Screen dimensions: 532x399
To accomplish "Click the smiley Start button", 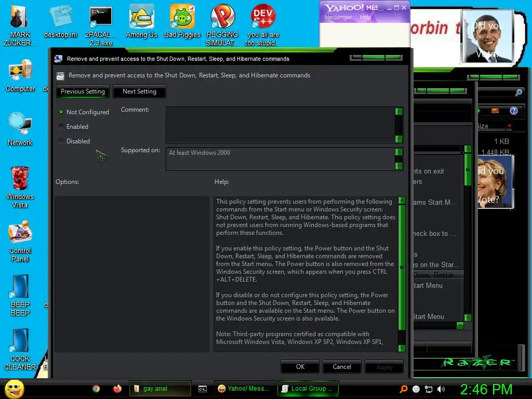I will [14, 389].
